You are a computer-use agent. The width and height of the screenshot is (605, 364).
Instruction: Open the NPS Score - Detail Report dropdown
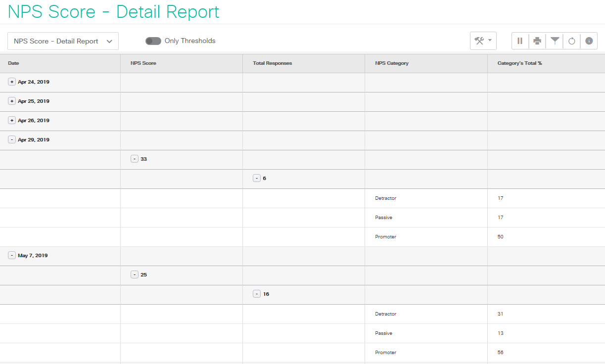point(63,41)
